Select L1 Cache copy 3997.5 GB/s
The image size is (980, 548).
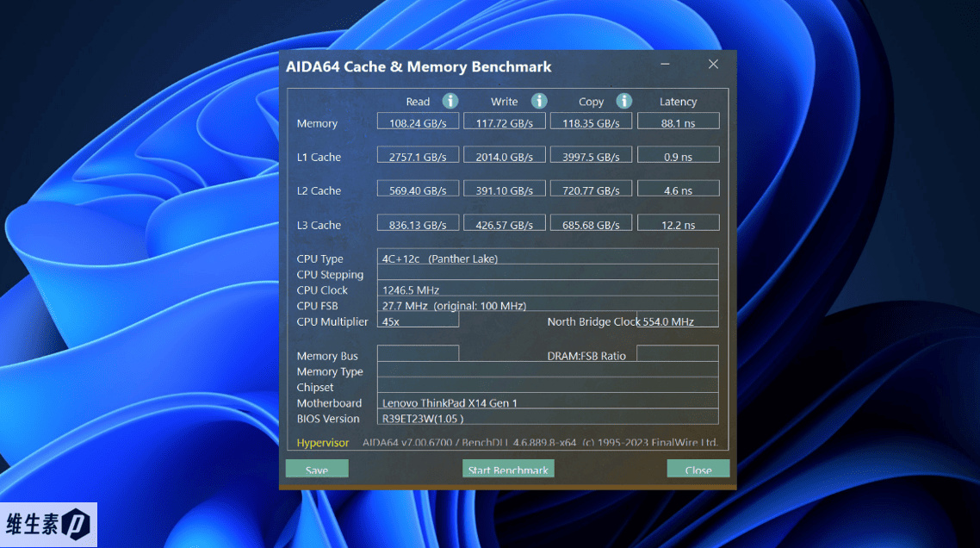pos(592,155)
